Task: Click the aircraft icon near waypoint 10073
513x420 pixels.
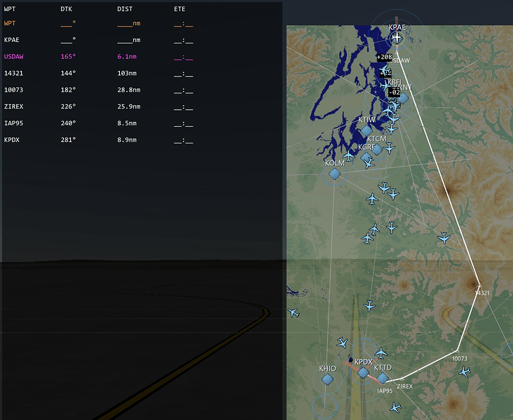Action: 465,372
